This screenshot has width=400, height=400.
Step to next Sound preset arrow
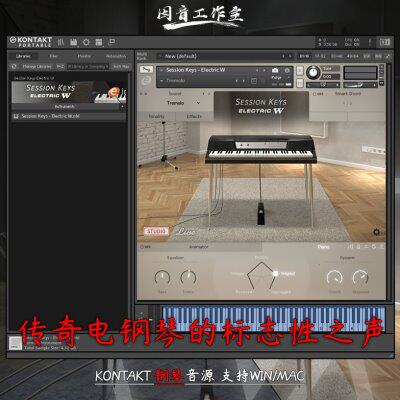click(x=209, y=94)
